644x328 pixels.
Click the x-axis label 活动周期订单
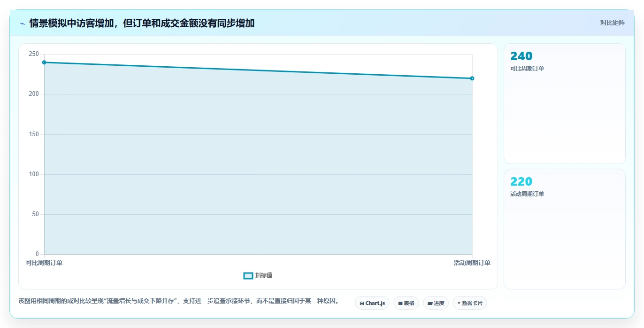point(472,263)
